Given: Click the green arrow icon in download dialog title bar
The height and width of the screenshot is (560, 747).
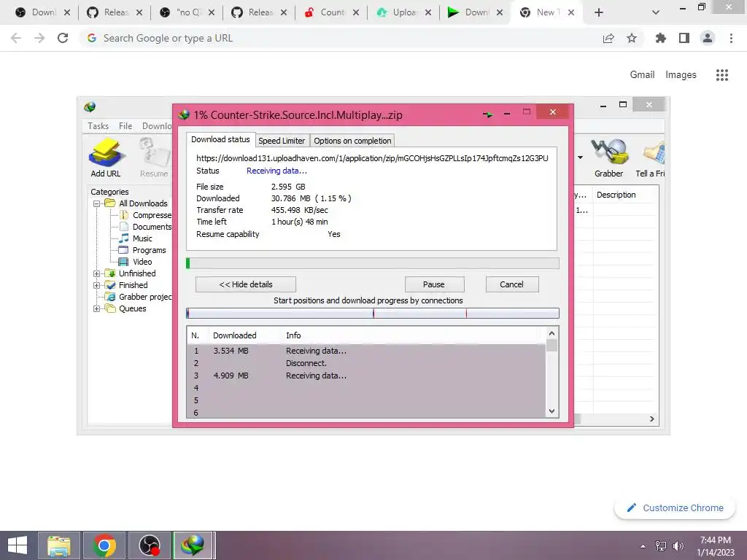Looking at the screenshot, I should pyautogui.click(x=487, y=114).
